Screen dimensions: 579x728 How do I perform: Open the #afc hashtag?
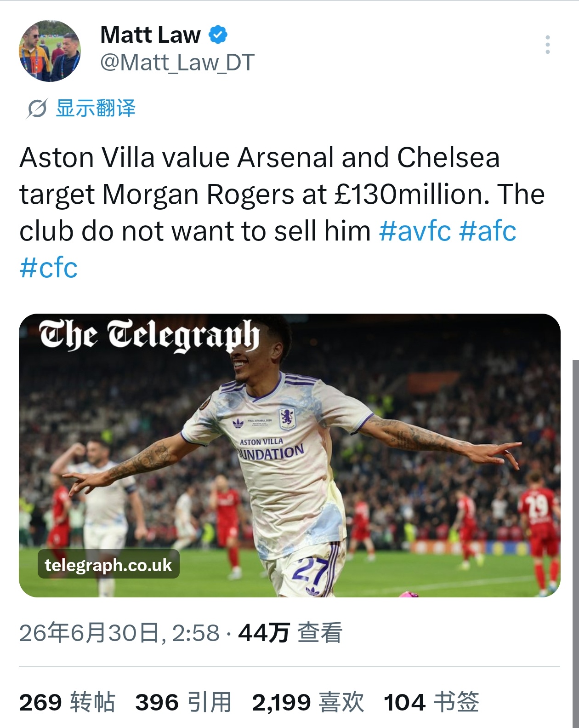488,231
